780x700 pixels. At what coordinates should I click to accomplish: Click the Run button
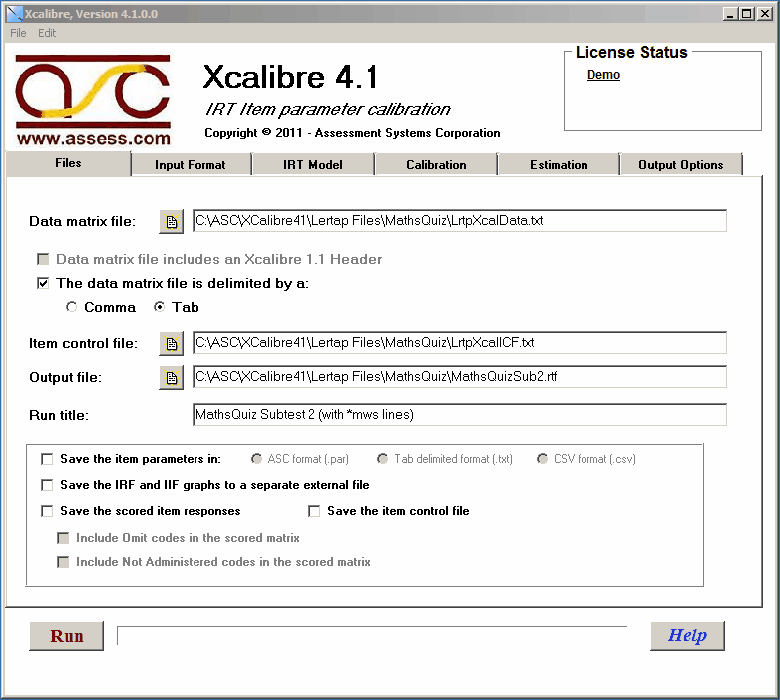67,636
